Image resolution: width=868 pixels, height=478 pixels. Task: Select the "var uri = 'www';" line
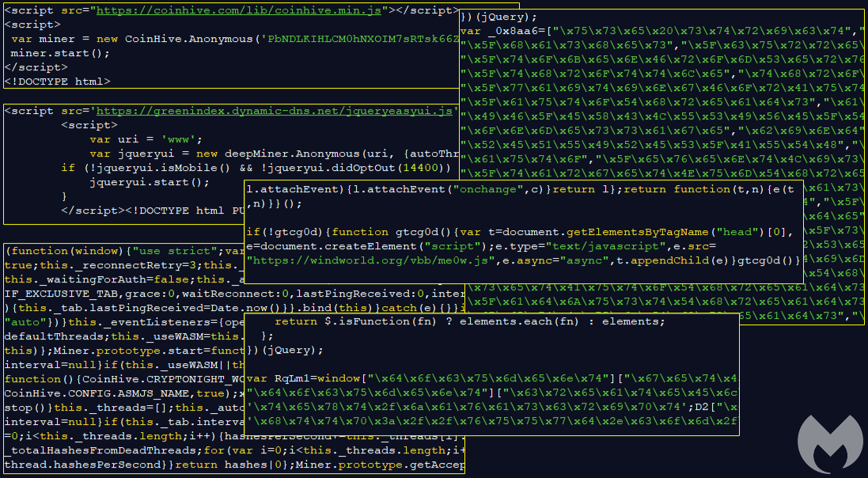pos(146,139)
